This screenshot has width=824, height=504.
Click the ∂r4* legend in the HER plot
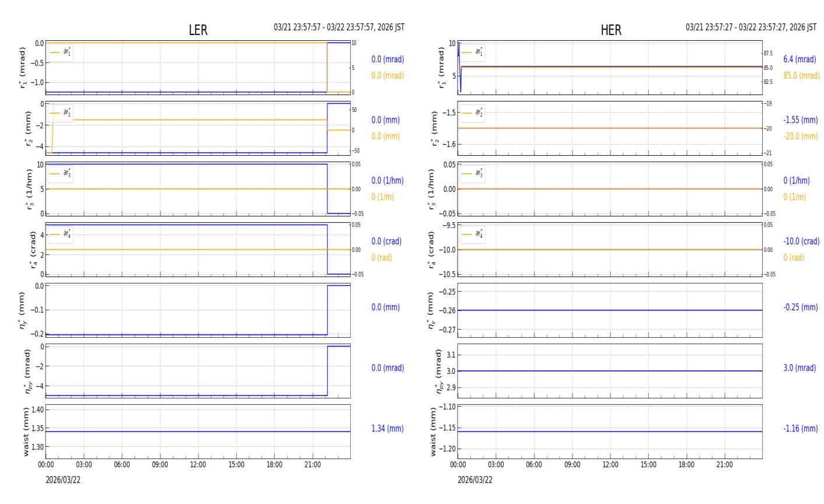(473, 235)
